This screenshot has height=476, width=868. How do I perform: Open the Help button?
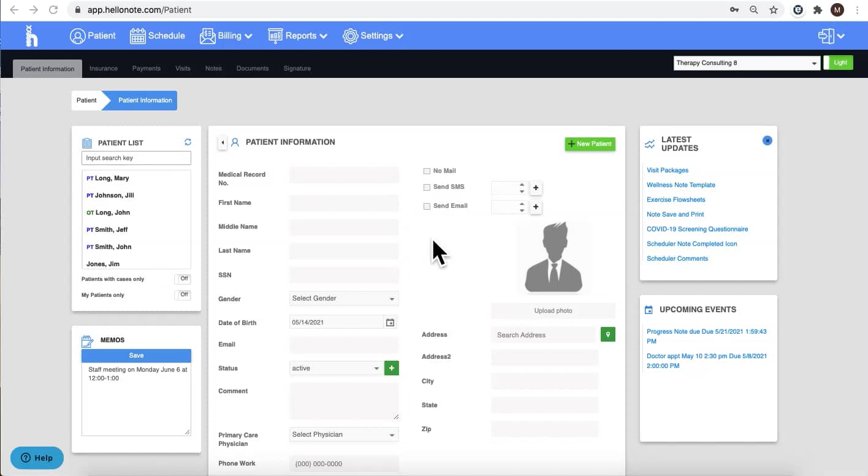coord(37,458)
